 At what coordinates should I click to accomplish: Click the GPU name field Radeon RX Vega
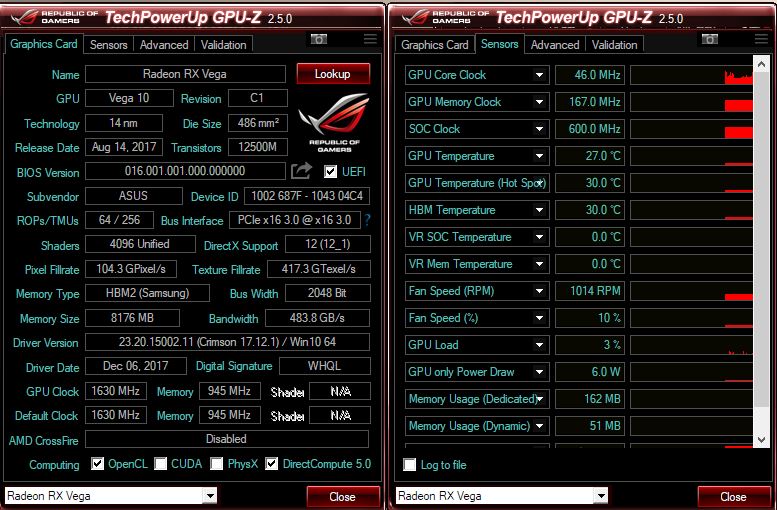coord(185,74)
